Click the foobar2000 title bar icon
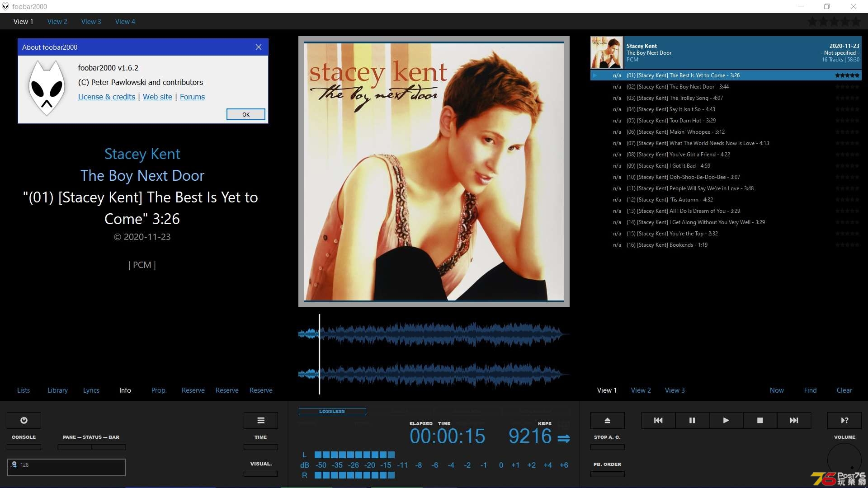This screenshot has width=868, height=488. click(x=5, y=6)
